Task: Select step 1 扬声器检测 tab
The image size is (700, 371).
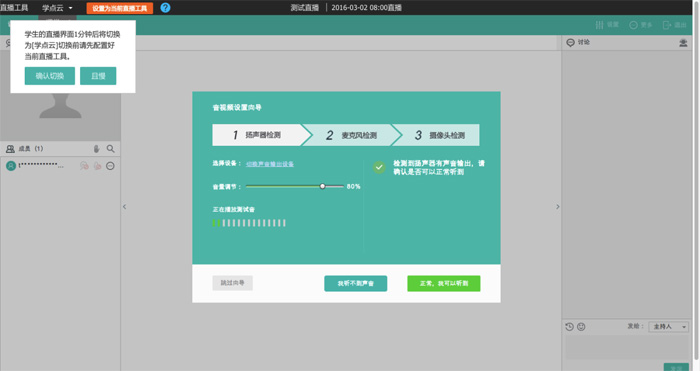Action: pyautogui.click(x=258, y=135)
